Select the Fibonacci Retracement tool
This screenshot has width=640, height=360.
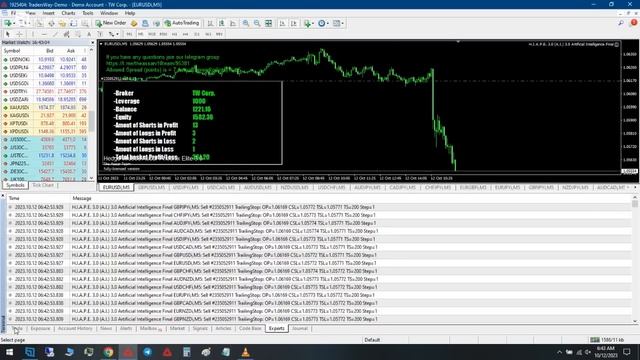(x=78, y=34)
